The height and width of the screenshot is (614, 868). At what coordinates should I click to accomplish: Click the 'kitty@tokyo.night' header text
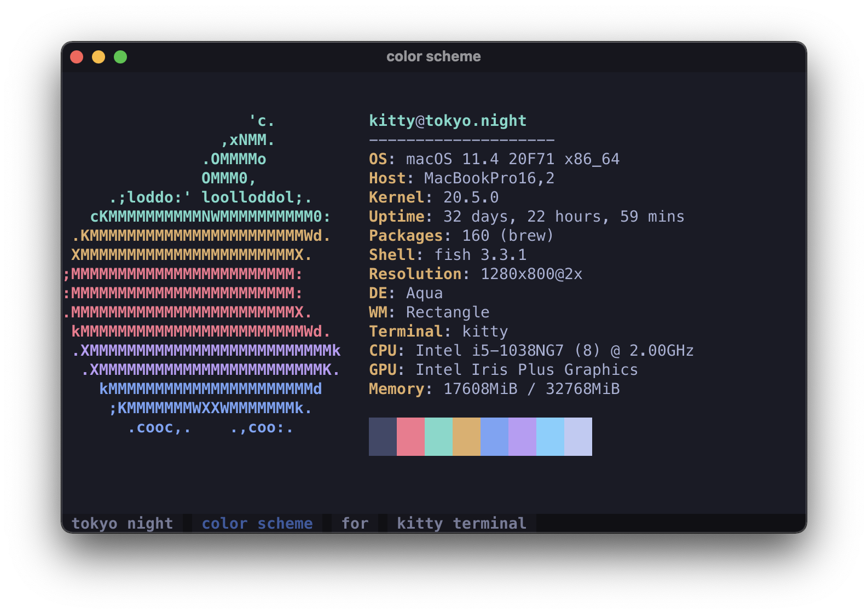pos(448,121)
